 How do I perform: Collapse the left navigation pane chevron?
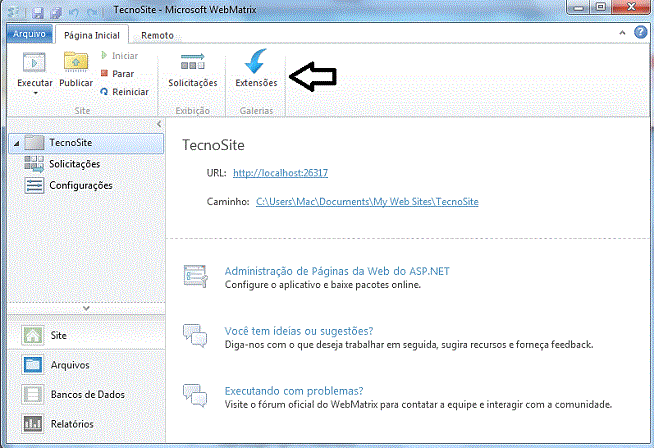(159, 124)
